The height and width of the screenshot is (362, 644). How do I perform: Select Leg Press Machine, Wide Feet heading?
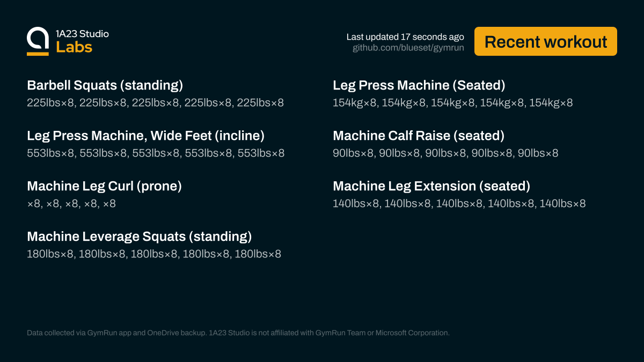(x=145, y=136)
